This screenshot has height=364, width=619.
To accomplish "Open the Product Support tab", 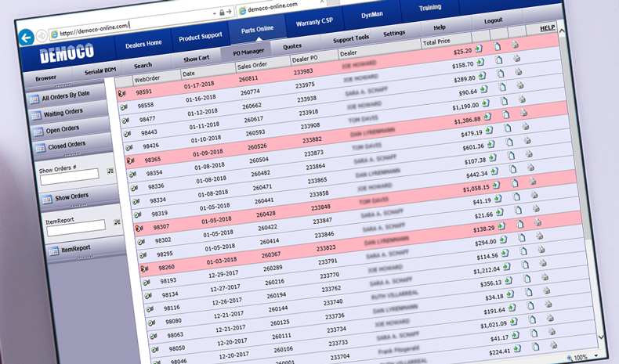I will (200, 38).
